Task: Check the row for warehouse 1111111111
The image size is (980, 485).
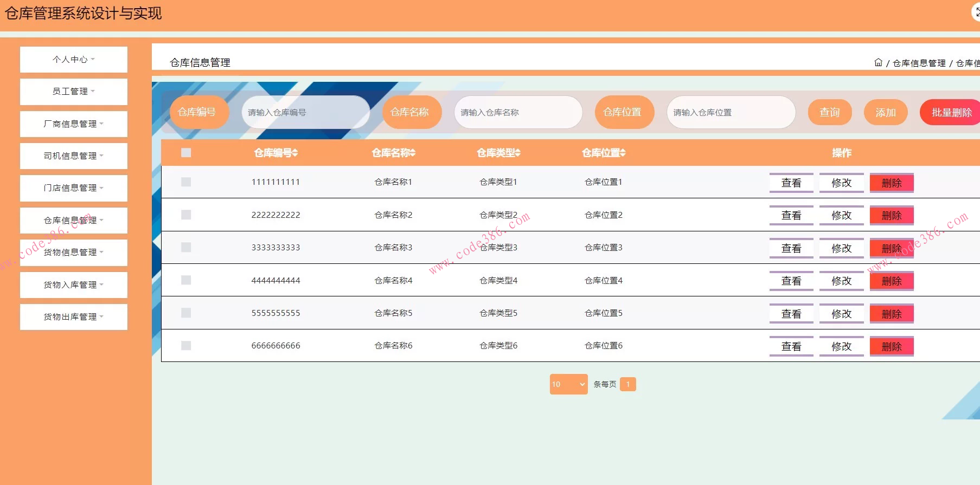Action: point(186,182)
